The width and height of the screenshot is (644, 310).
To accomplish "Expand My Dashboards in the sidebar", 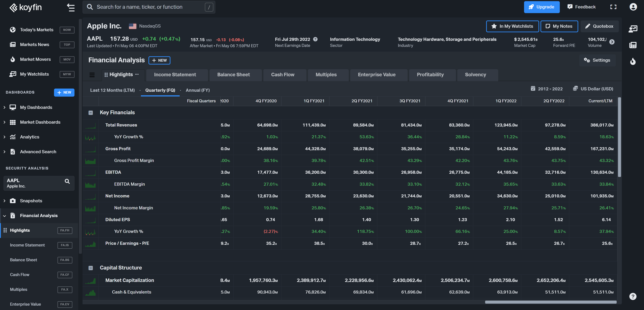I will 5,107.
